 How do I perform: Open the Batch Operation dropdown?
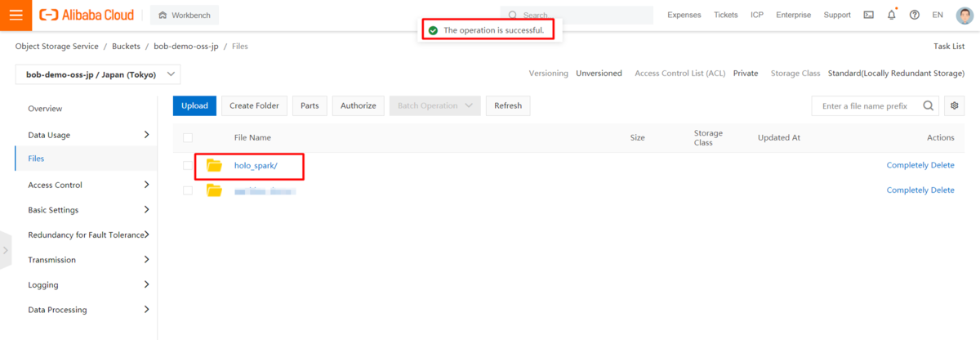(x=434, y=105)
